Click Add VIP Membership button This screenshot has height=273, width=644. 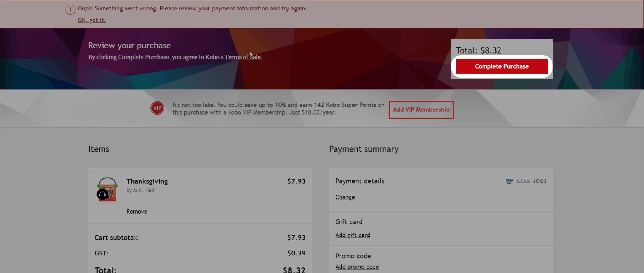pos(421,109)
